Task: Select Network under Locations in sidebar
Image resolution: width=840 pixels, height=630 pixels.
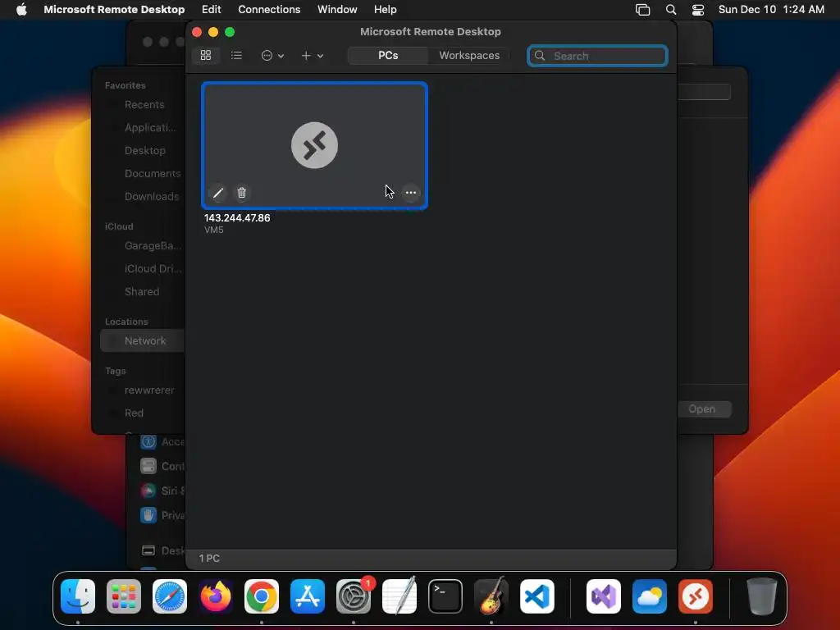Action: 143,340
